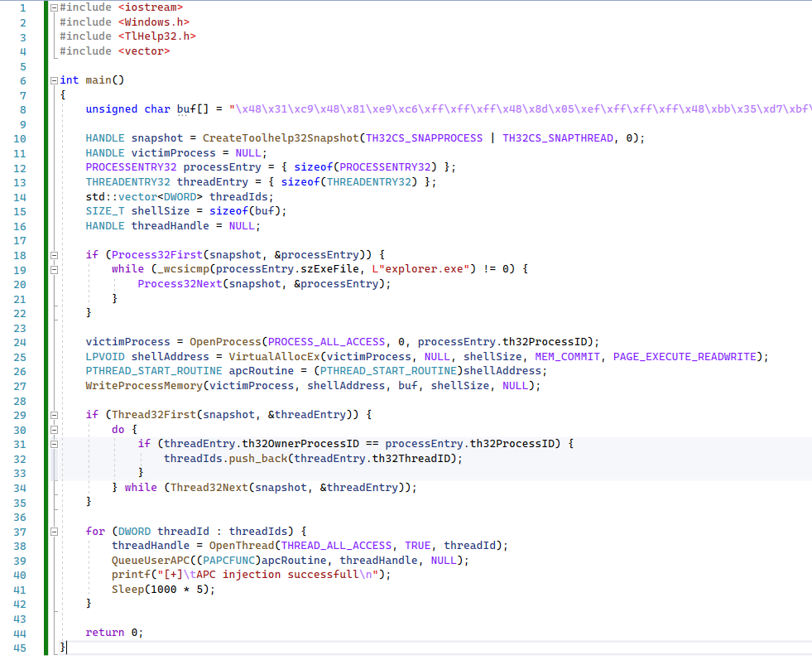Collapse the th32OwnerProcessID if block fold

[x=54, y=444]
